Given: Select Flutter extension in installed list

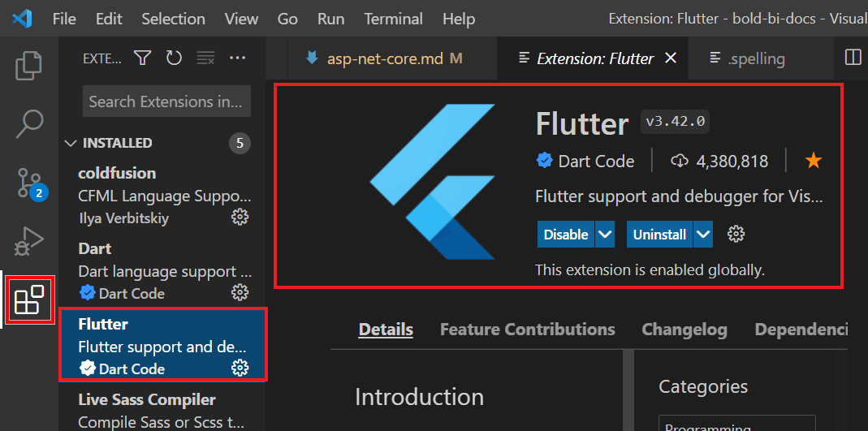Looking at the screenshot, I should click(x=162, y=345).
